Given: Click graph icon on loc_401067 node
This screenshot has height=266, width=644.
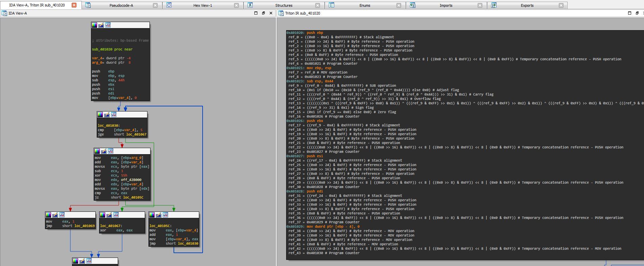Looking at the screenshot, I should pyautogui.click(x=116, y=215).
